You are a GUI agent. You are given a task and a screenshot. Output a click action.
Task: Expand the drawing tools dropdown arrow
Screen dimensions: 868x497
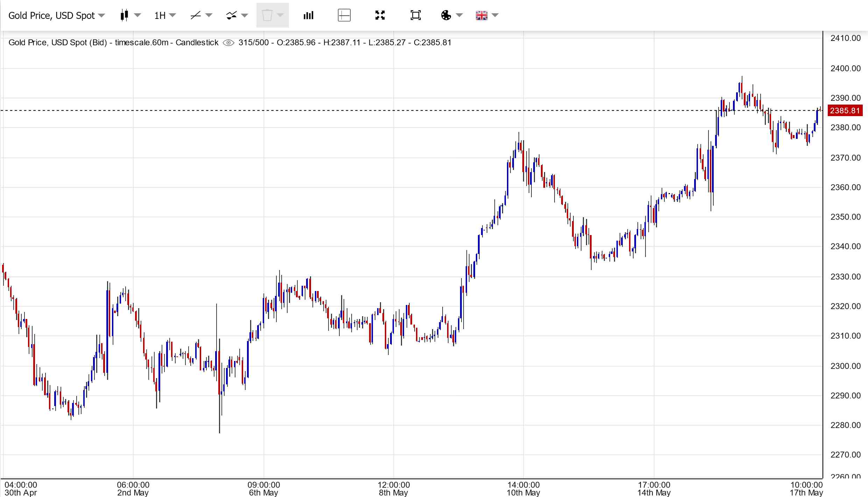pyautogui.click(x=209, y=15)
